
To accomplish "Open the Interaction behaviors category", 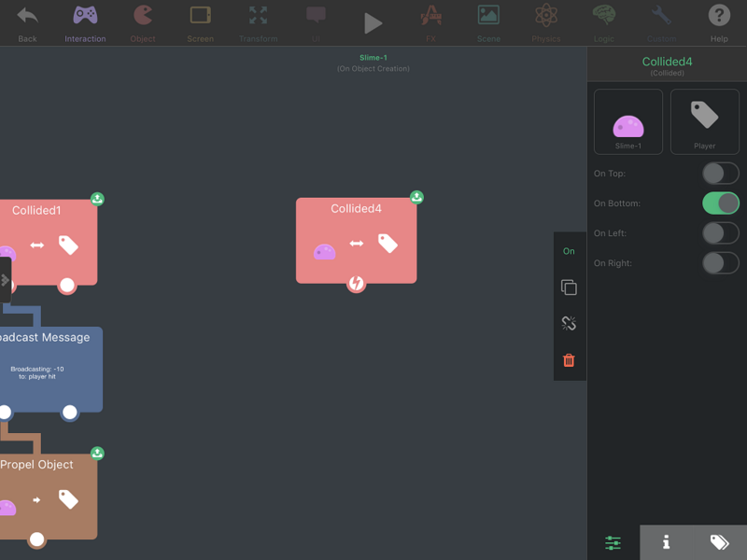I will (x=85, y=23).
